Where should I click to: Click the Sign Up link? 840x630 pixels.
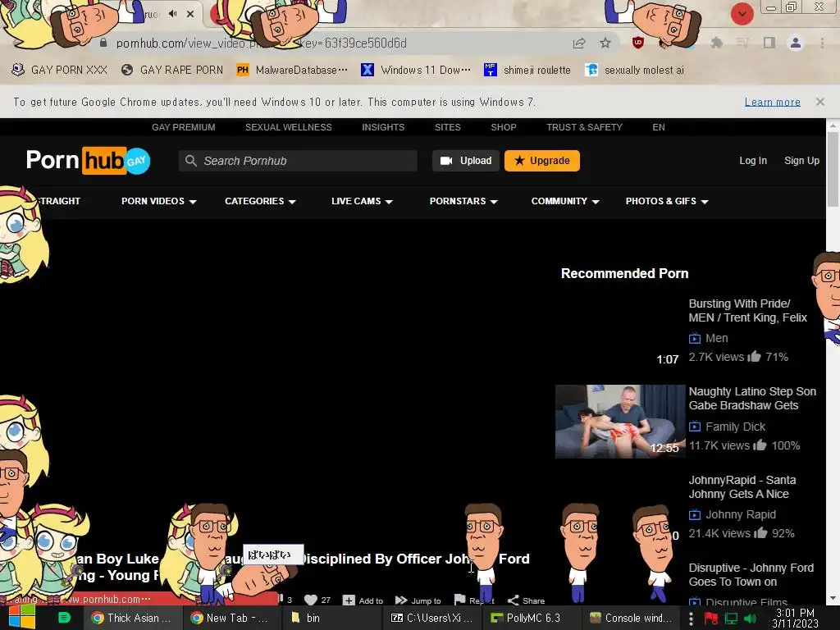tap(801, 161)
